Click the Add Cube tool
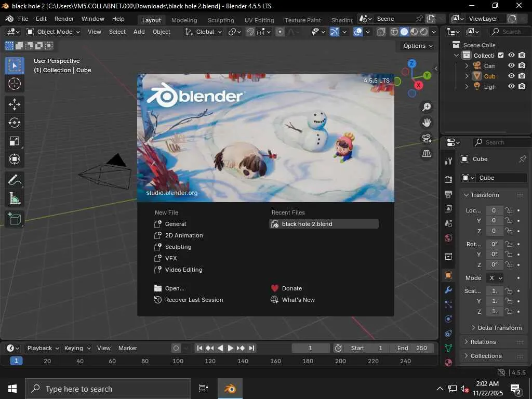The height and width of the screenshot is (399, 532). coord(15,219)
